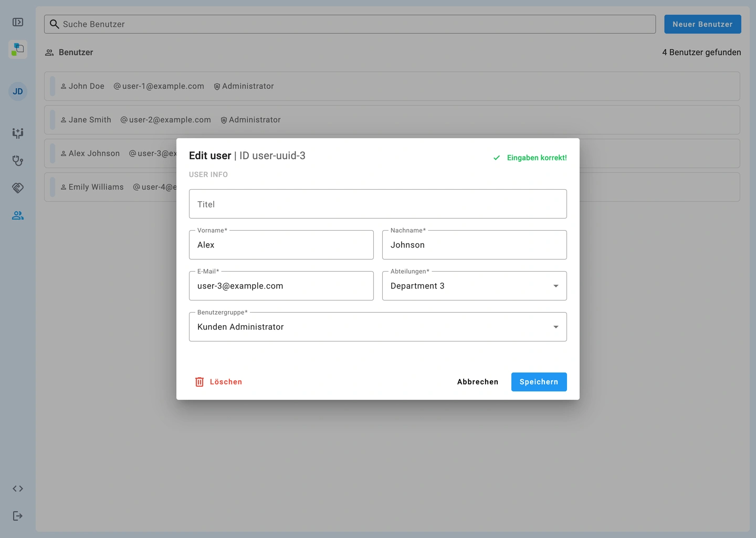The height and width of the screenshot is (538, 756).
Task: Delete the user with Löschen
Action: [x=218, y=382]
